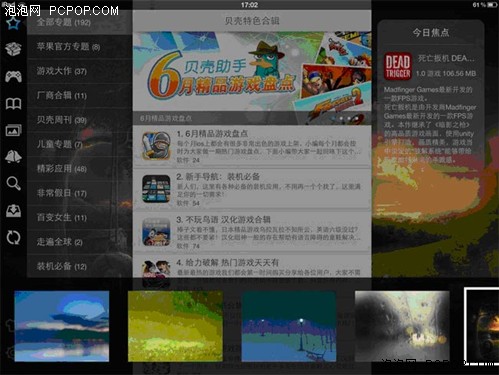This screenshot has height=375, width=499.
Task: Open 新手导航：装机必备 list entry
Action: pos(252,189)
